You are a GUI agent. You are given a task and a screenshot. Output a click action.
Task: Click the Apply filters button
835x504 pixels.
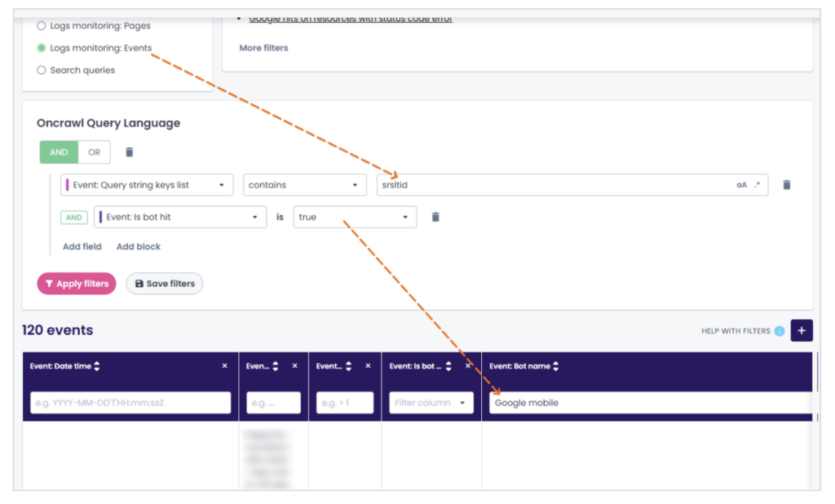76,283
